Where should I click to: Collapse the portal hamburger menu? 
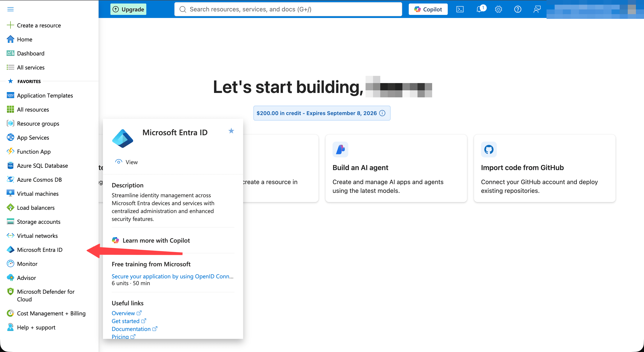[x=10, y=9]
